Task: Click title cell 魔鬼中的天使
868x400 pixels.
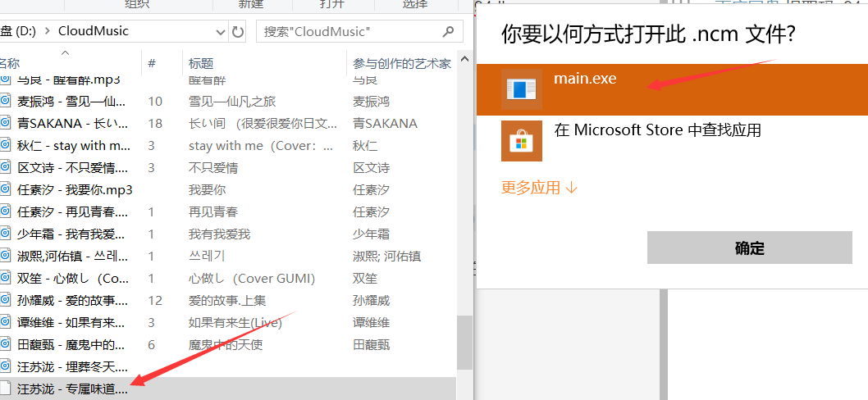Action: click(x=226, y=345)
